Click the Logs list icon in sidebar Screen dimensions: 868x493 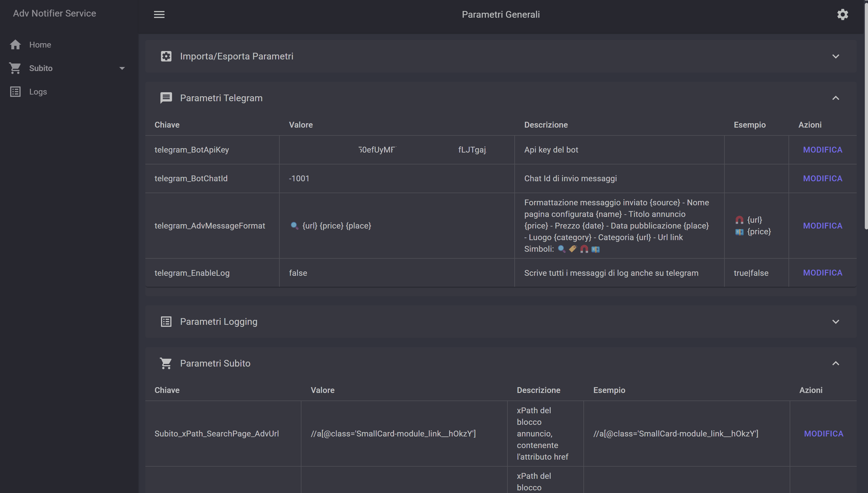(x=15, y=92)
